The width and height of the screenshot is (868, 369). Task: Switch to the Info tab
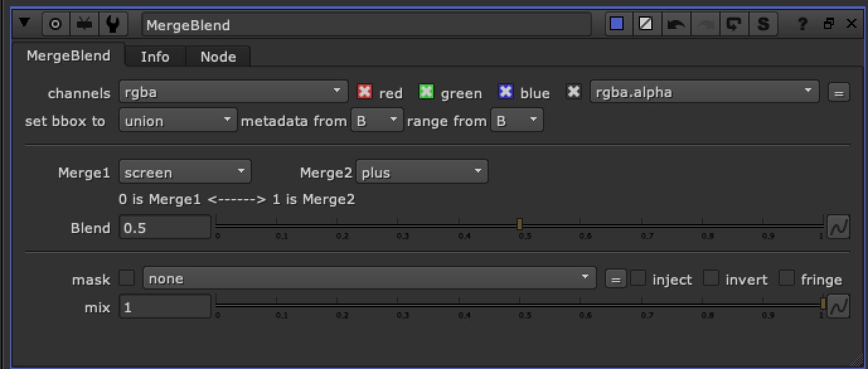click(155, 56)
